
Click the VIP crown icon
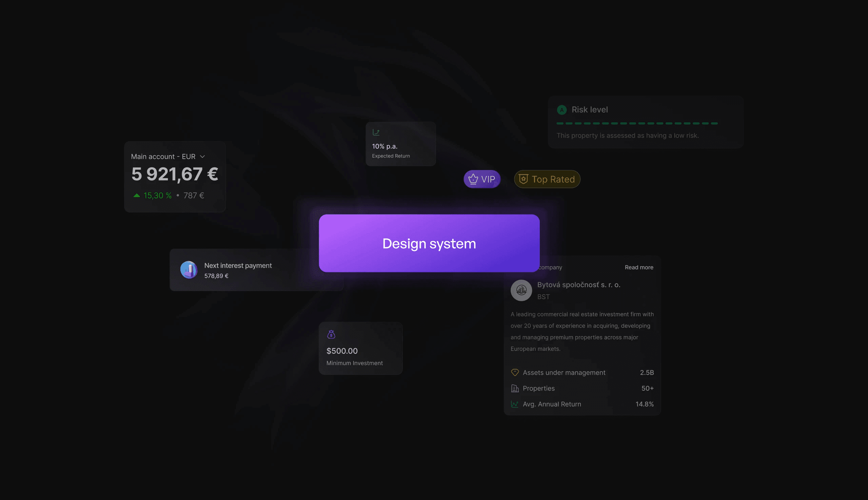click(x=473, y=179)
